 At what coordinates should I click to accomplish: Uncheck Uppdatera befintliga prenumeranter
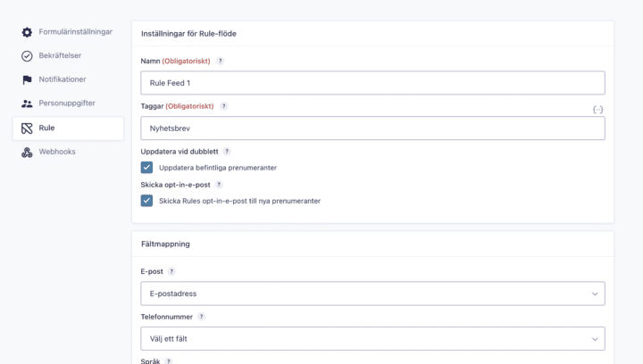(147, 168)
